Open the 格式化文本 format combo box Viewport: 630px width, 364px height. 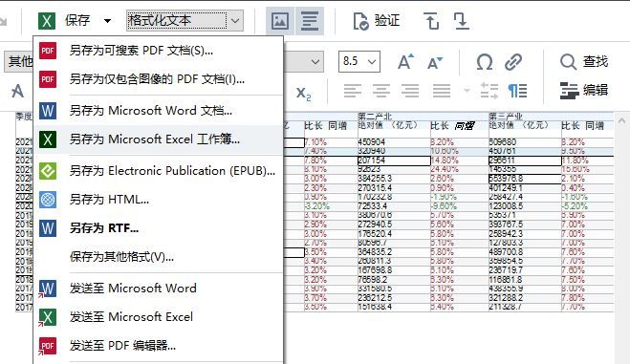[185, 20]
